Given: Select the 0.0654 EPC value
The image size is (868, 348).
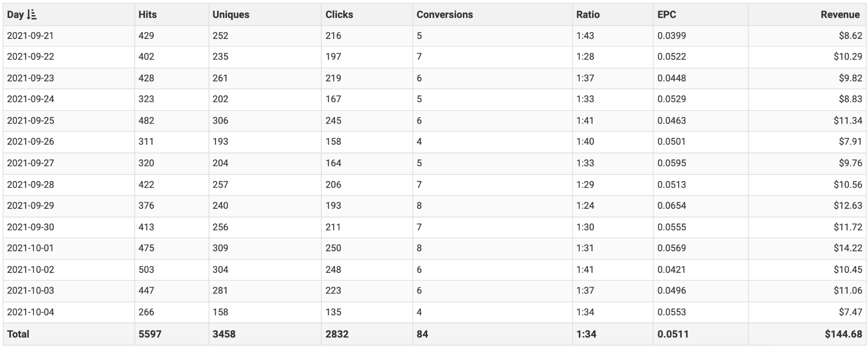Looking at the screenshot, I should pos(671,206).
